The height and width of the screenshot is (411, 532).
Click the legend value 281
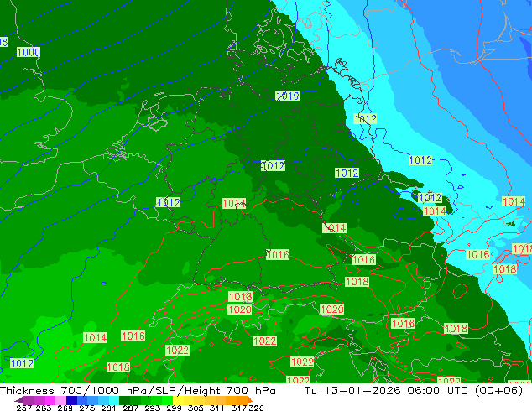coord(108,408)
